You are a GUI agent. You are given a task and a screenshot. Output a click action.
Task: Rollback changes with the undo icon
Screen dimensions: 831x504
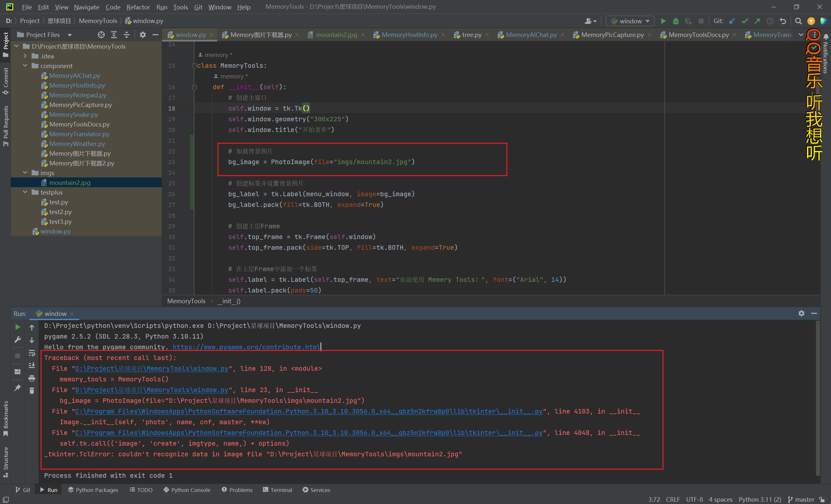783,21
